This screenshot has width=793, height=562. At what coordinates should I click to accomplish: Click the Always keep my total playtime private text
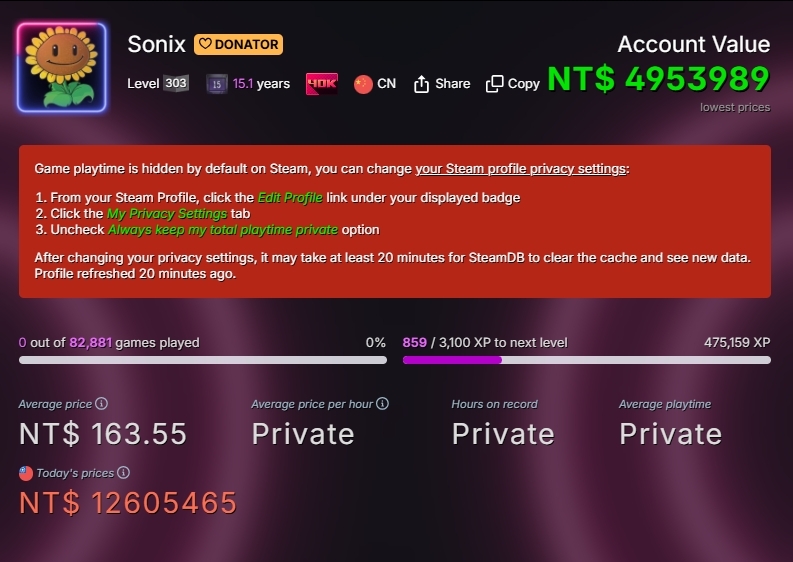coord(222,229)
